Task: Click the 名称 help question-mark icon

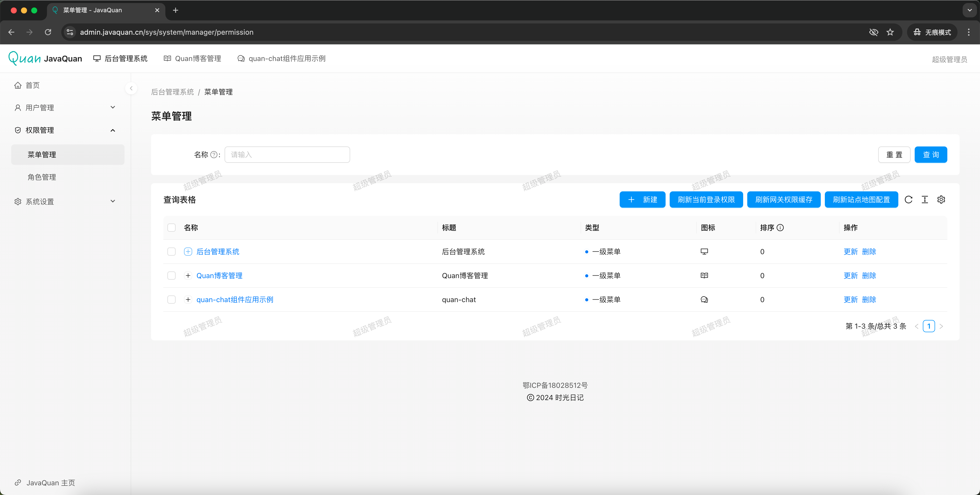Action: pos(214,155)
